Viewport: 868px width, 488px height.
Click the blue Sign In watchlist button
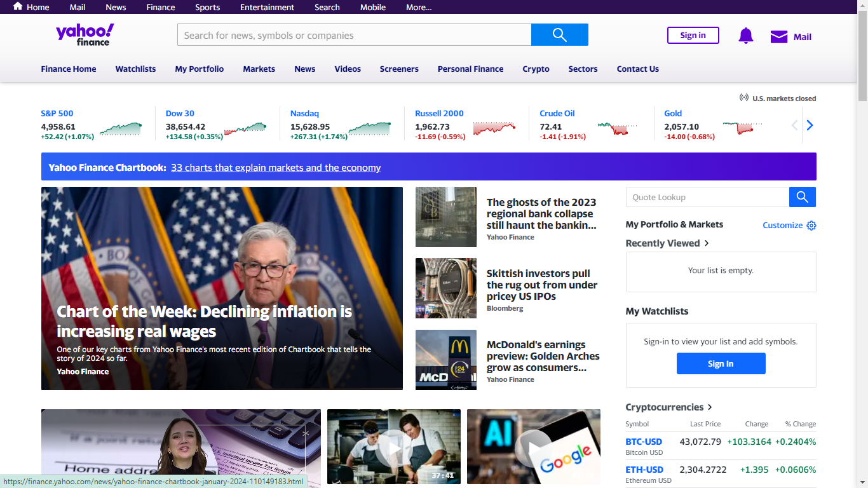click(721, 363)
